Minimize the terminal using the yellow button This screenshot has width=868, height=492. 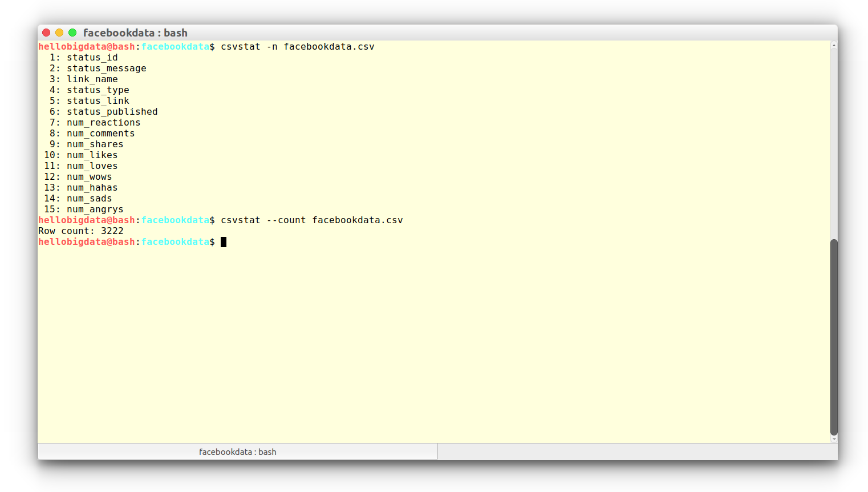pyautogui.click(x=59, y=33)
